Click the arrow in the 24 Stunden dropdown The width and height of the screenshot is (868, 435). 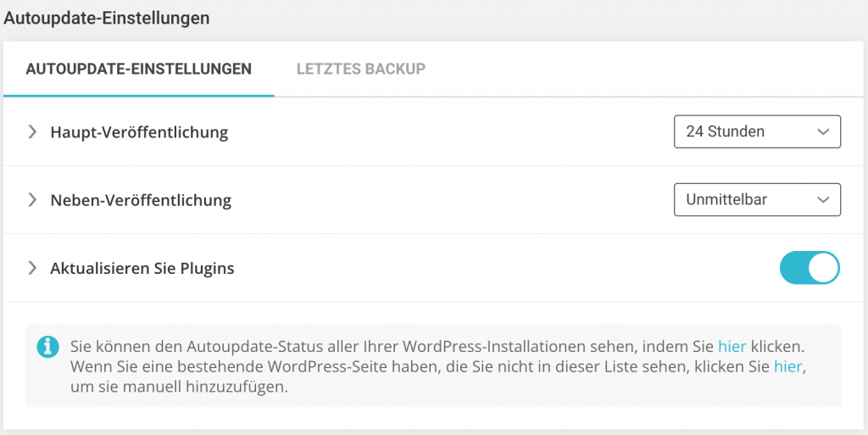tap(823, 132)
